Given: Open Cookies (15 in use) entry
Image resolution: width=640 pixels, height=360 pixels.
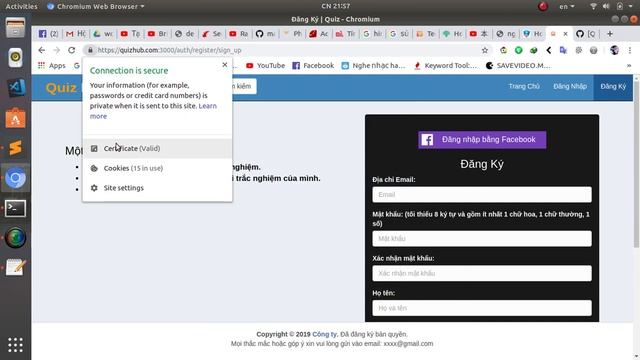Looking at the screenshot, I should [157, 168].
